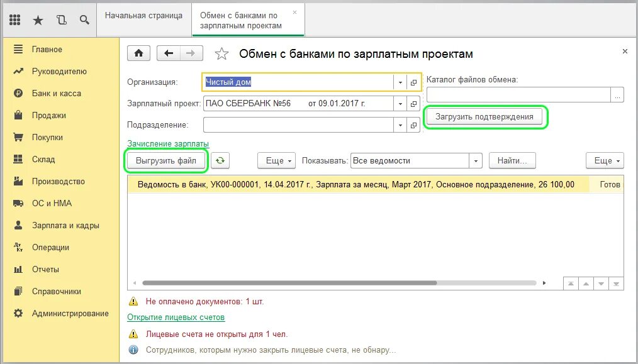Open the Показывать Все ведомости dropdown
Image resolution: width=638 pixels, height=364 pixels.
475,161
